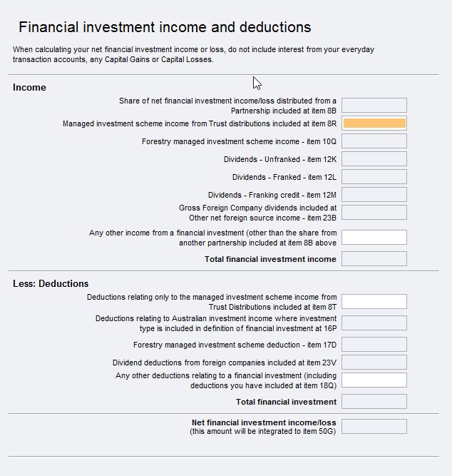
Task: Enter any other financial investment income field
Action: click(x=374, y=237)
